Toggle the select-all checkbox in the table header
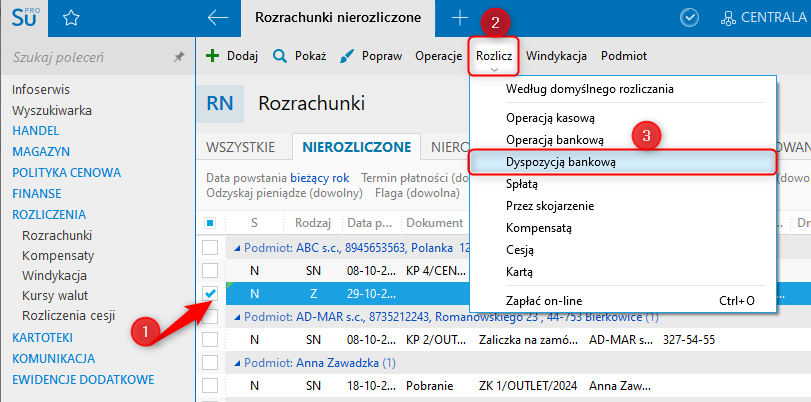This screenshot has height=402, width=811. 210,224
